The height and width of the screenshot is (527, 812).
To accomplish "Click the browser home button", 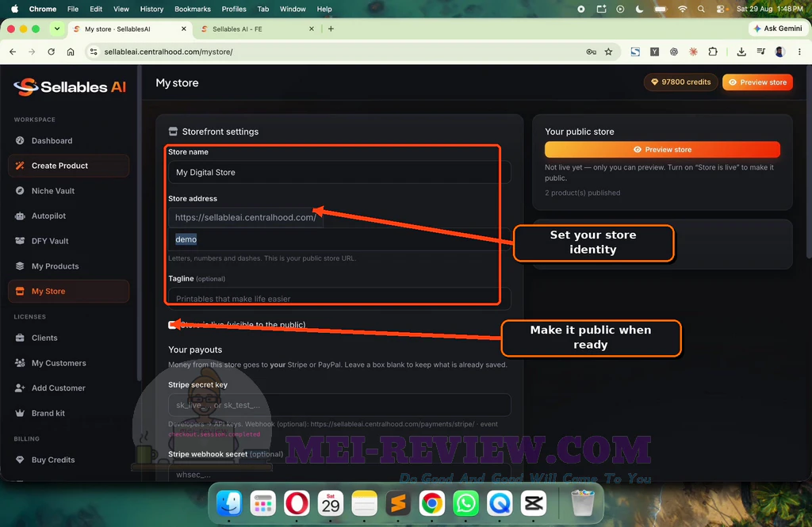I will pyautogui.click(x=71, y=52).
